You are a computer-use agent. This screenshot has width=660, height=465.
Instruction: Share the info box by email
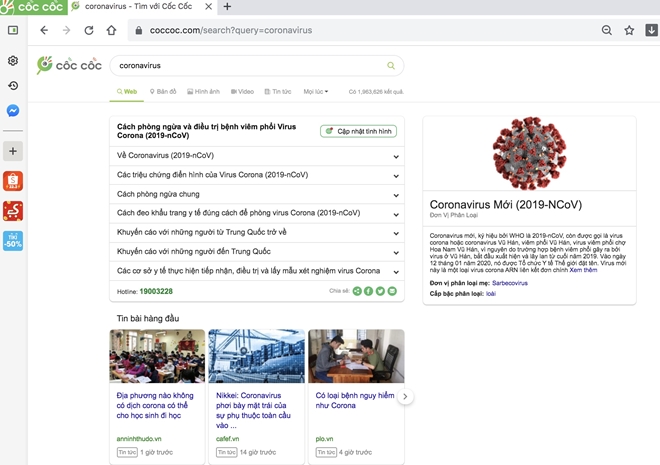[x=392, y=291]
